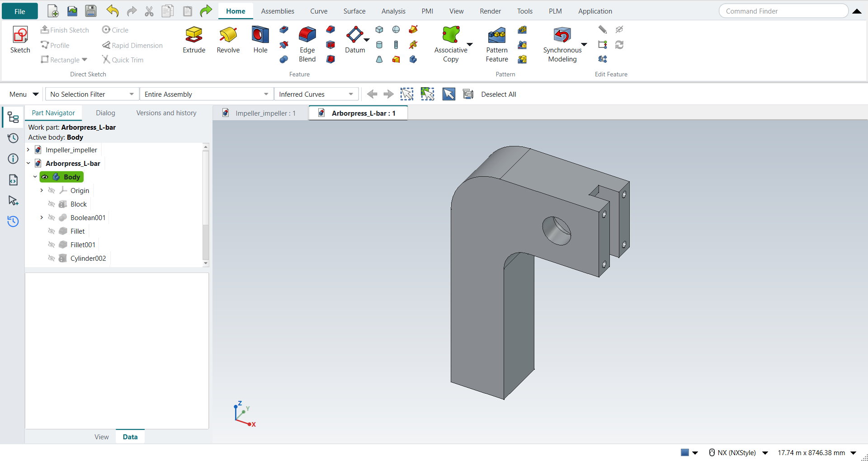868x461 pixels.
Task: Select the Revolve feature tool
Action: point(228,40)
